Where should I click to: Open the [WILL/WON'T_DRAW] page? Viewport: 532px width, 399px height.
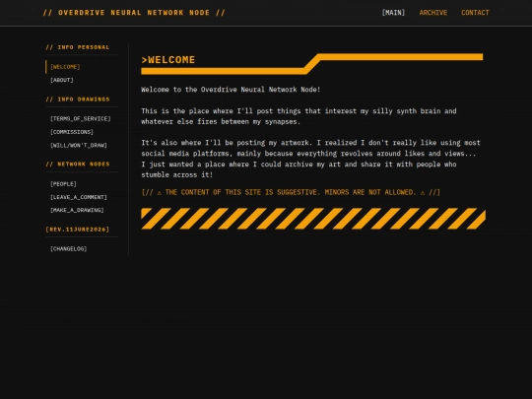[79, 145]
